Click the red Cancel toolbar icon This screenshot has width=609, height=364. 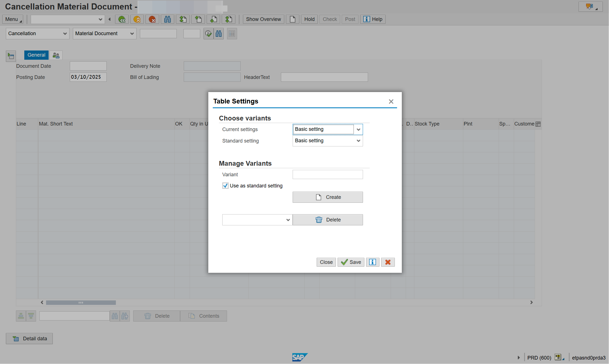click(x=152, y=19)
